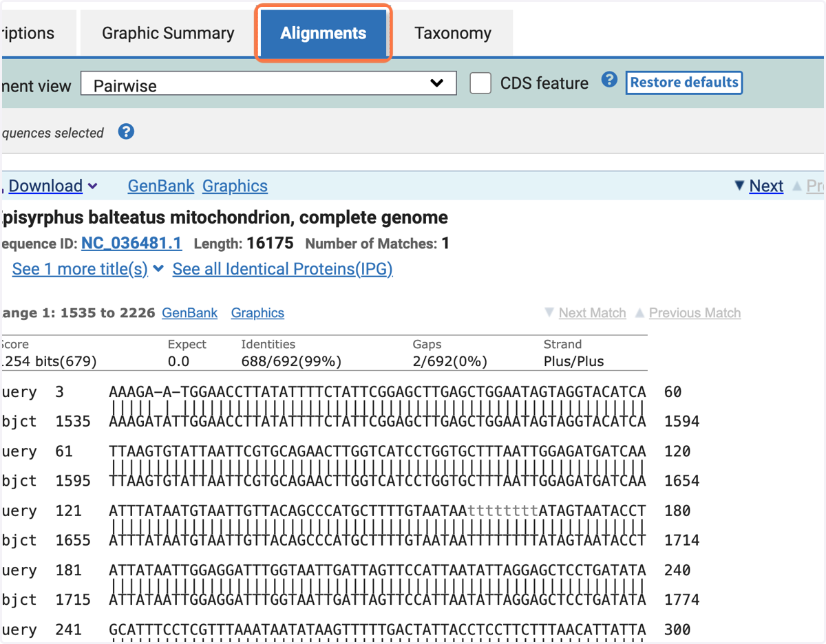The width and height of the screenshot is (826, 644).
Task: Click the mitochondrion complete genome title
Action: (x=224, y=217)
